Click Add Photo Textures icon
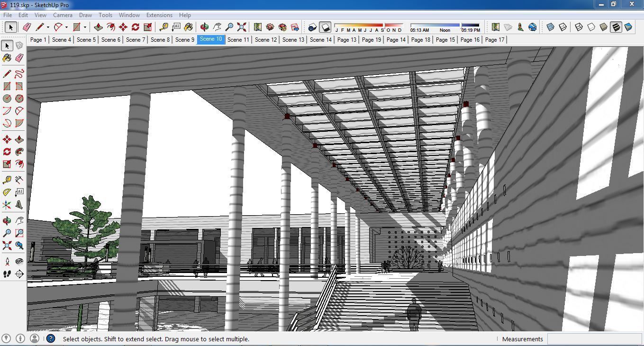This screenshot has width=644, height=346. click(x=520, y=27)
